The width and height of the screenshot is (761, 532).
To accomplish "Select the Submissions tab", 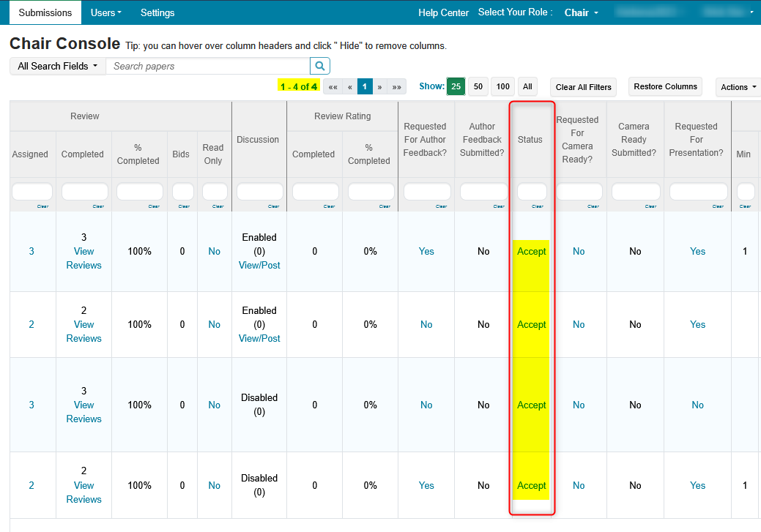I will pos(45,12).
